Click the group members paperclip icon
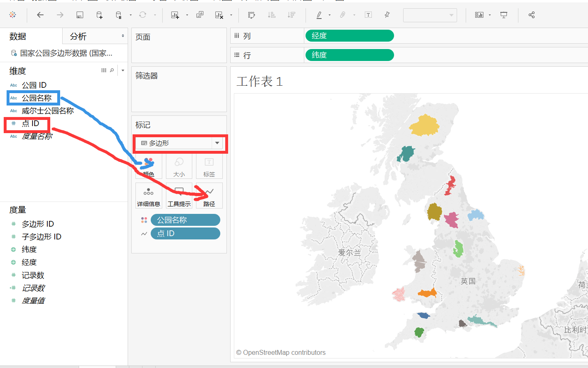The height and width of the screenshot is (368, 588). pos(343,15)
